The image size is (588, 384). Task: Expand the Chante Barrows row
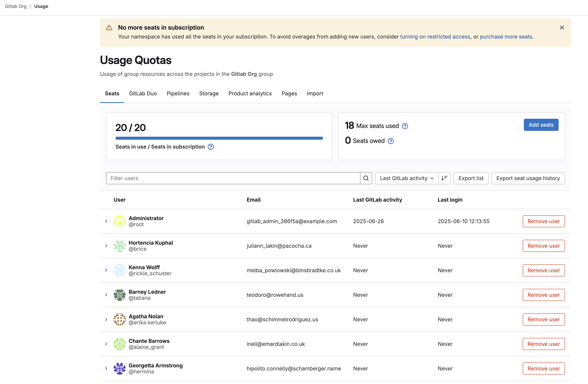pos(106,344)
